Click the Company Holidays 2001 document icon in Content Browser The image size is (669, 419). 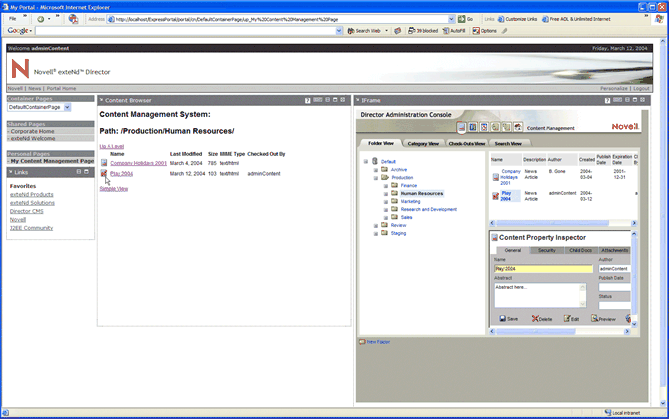[104, 163]
